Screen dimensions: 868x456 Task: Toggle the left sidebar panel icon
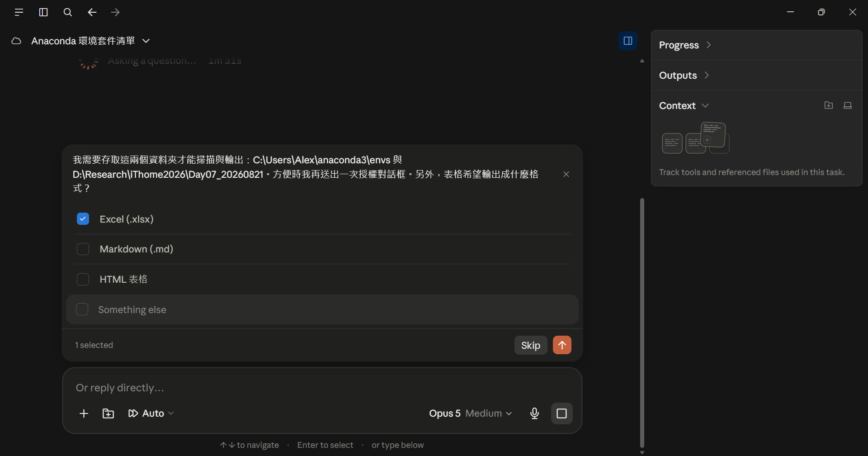click(43, 12)
